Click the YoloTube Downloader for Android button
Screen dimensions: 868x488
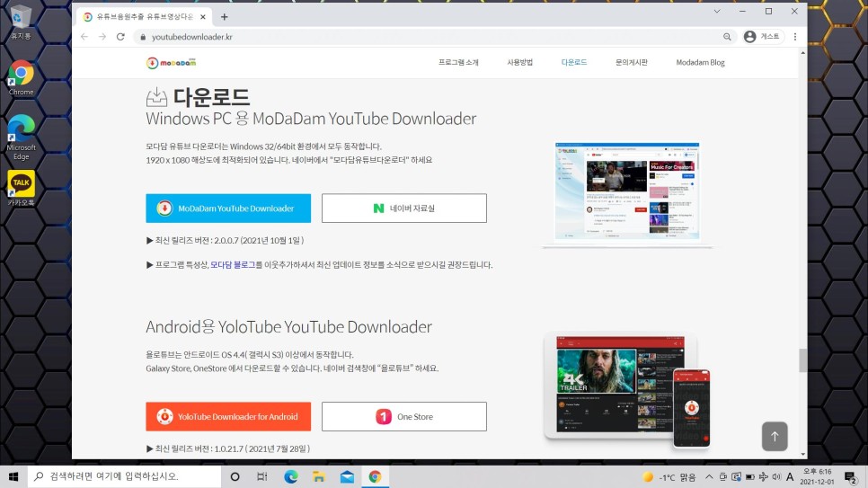228,416
